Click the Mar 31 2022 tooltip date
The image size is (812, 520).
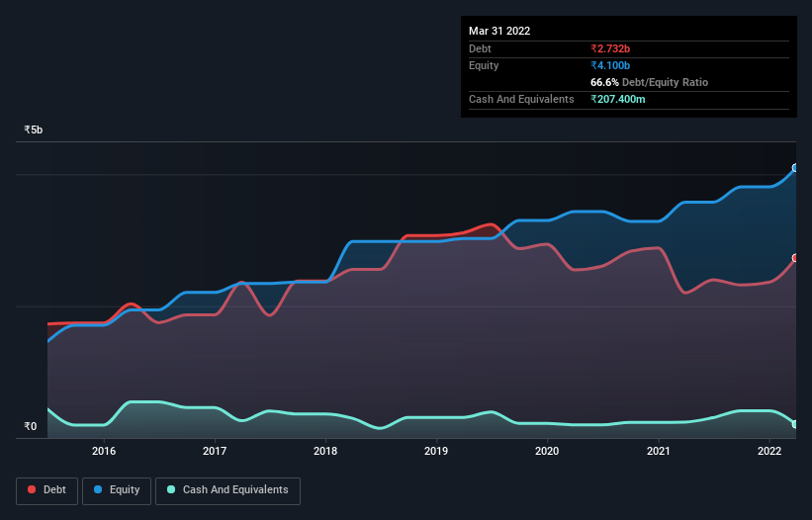499,31
